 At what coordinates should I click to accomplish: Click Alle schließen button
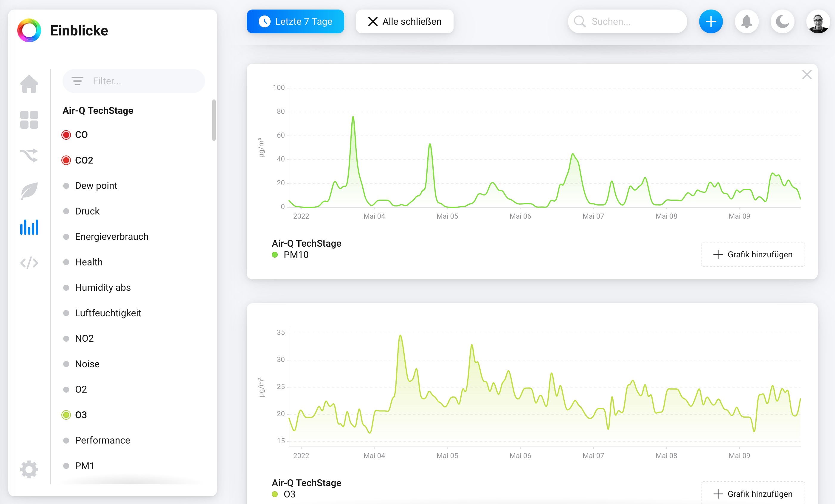coord(405,22)
